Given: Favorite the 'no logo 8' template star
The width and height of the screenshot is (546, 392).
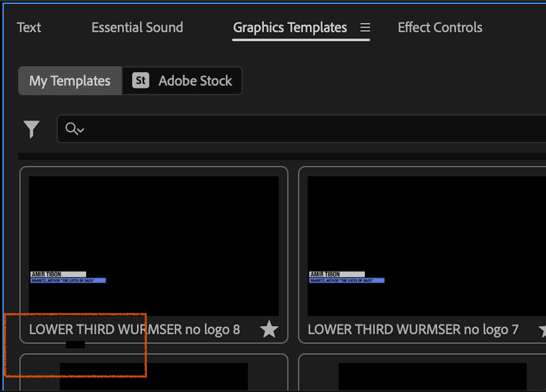Looking at the screenshot, I should (269, 329).
